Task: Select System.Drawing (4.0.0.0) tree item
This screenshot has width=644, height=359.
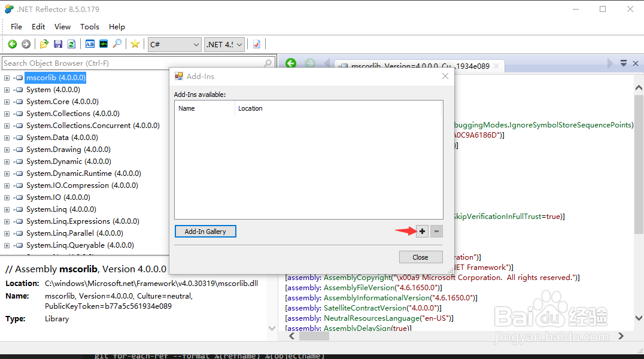Action: click(x=69, y=150)
